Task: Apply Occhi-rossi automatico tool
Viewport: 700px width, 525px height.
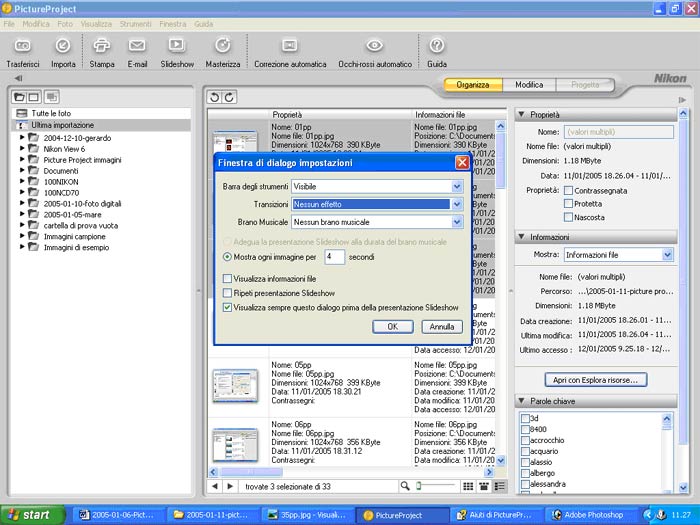Action: coord(375,45)
